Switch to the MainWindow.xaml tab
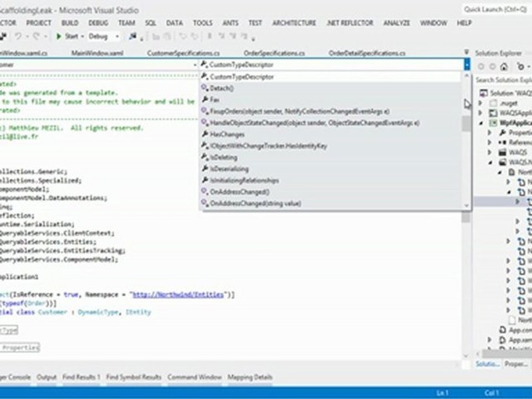This screenshot has width=532, height=399. pos(97,53)
